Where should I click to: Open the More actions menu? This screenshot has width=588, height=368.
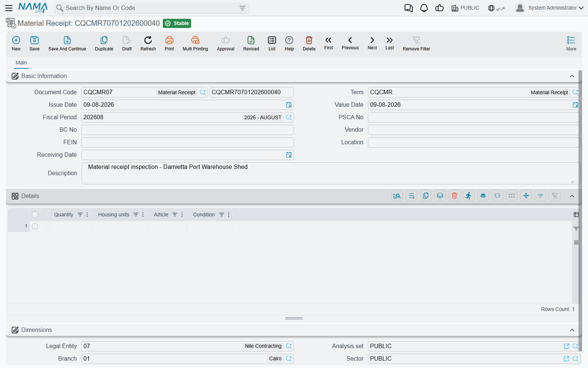571,43
